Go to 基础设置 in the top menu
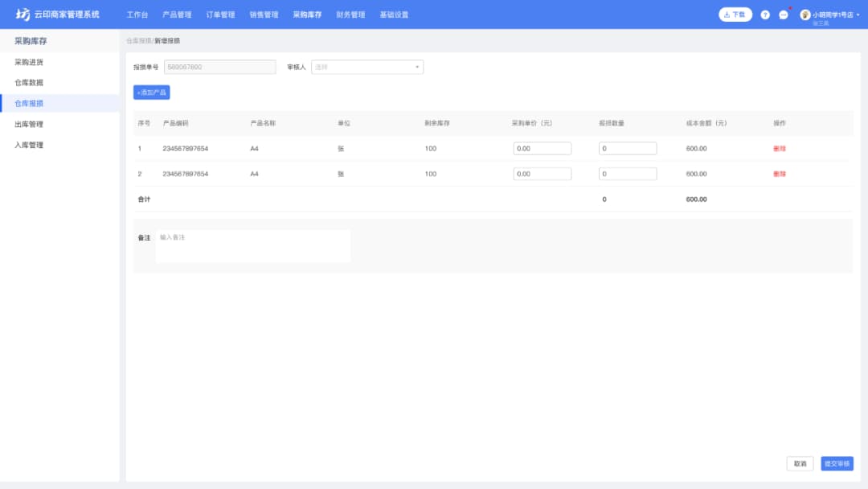 point(394,14)
